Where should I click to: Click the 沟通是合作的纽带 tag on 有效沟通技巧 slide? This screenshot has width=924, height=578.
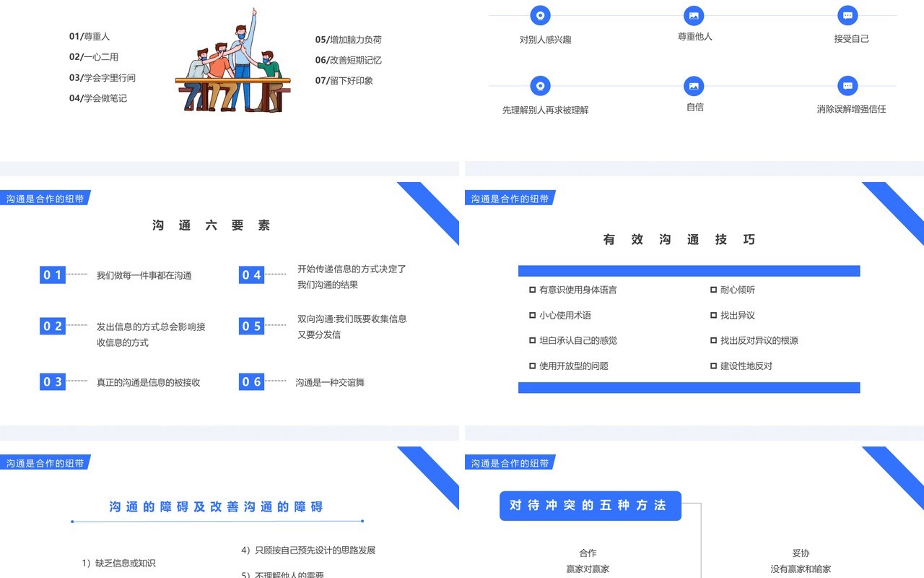tap(510, 199)
